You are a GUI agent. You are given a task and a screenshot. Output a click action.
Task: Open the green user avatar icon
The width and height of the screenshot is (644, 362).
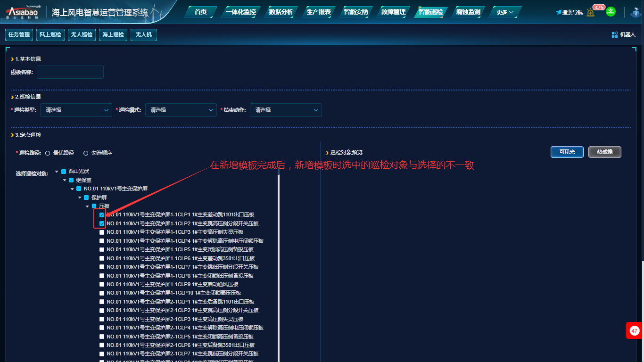[611, 12]
